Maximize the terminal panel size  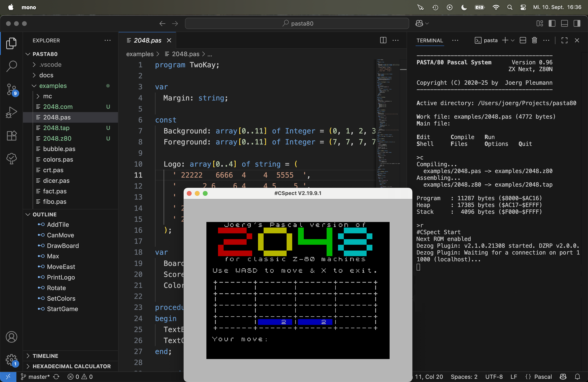coord(565,40)
